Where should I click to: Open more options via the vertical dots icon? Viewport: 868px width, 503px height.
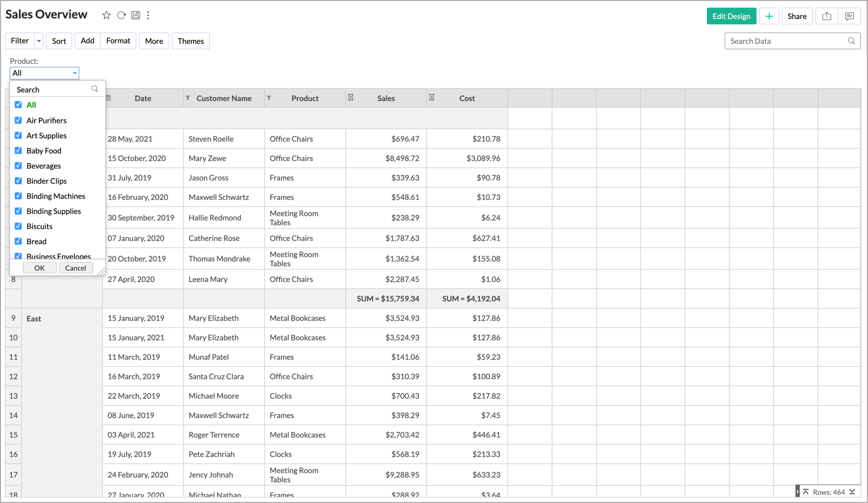click(x=148, y=15)
